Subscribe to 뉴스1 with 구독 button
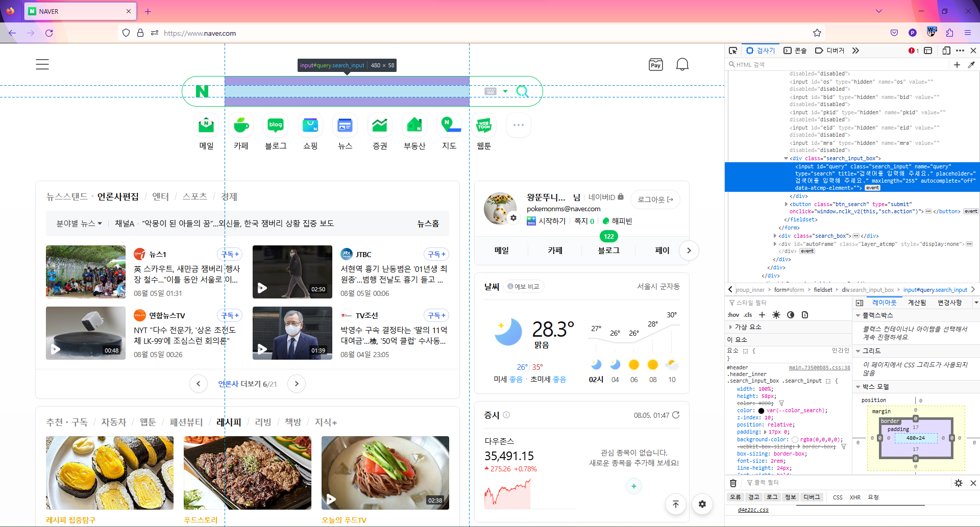The height and width of the screenshot is (527, 980). pos(230,254)
